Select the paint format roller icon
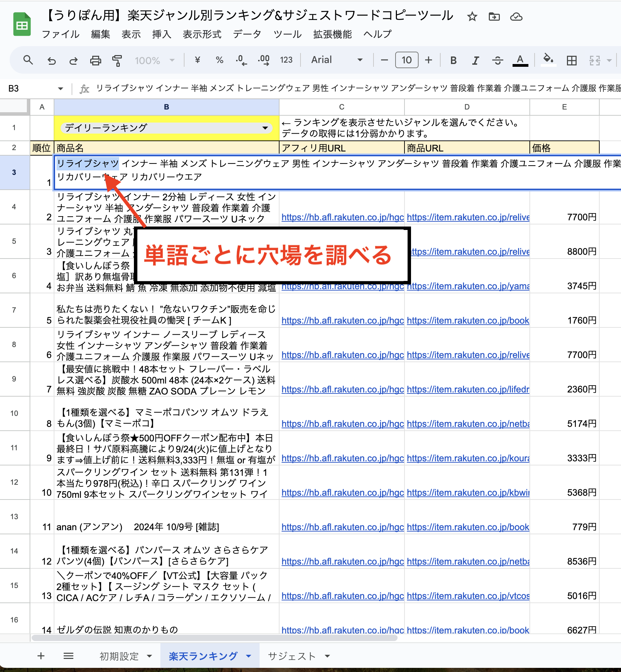This screenshot has width=621, height=672. click(117, 61)
